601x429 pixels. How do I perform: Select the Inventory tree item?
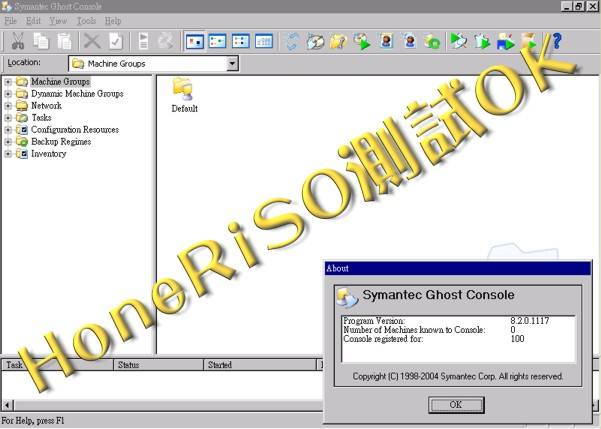pyautogui.click(x=48, y=154)
